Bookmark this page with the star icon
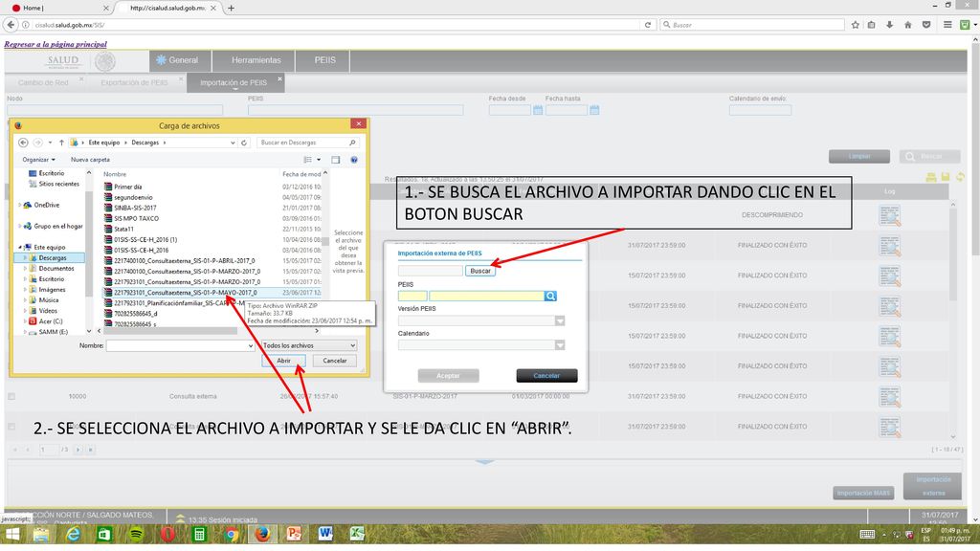 855,25
